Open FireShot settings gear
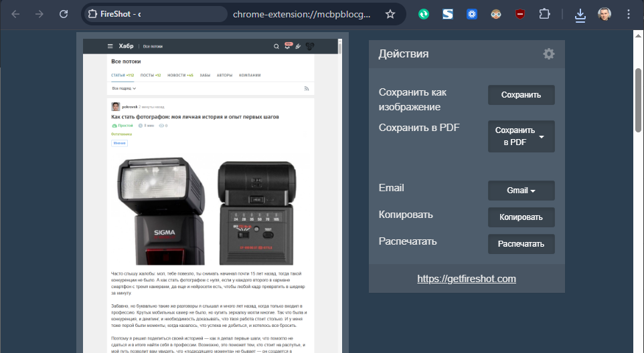This screenshot has height=353, width=644. 549,53
